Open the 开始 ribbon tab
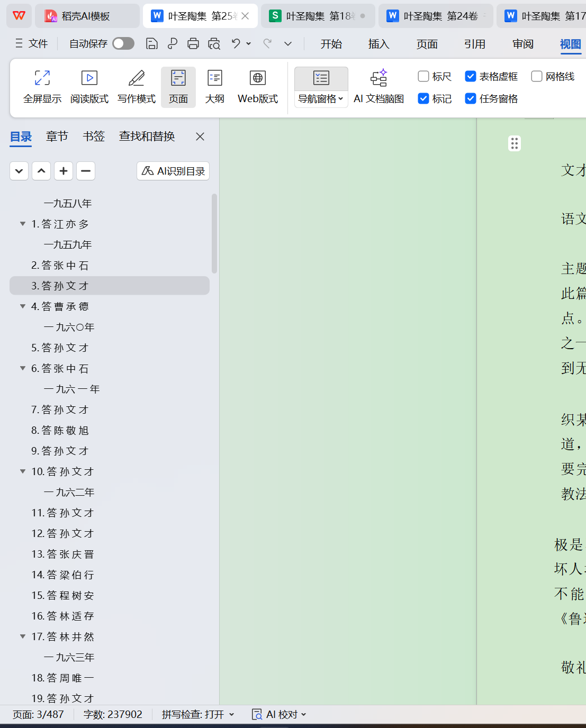The image size is (586, 728). tap(331, 44)
